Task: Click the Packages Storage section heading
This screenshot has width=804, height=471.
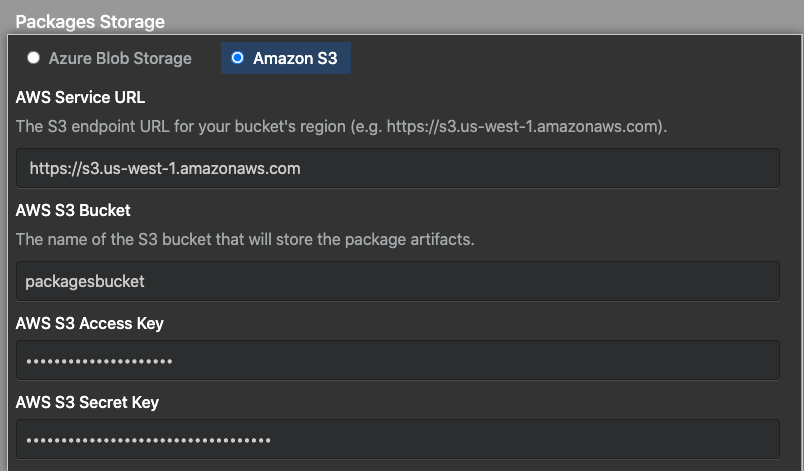Action: pos(90,21)
